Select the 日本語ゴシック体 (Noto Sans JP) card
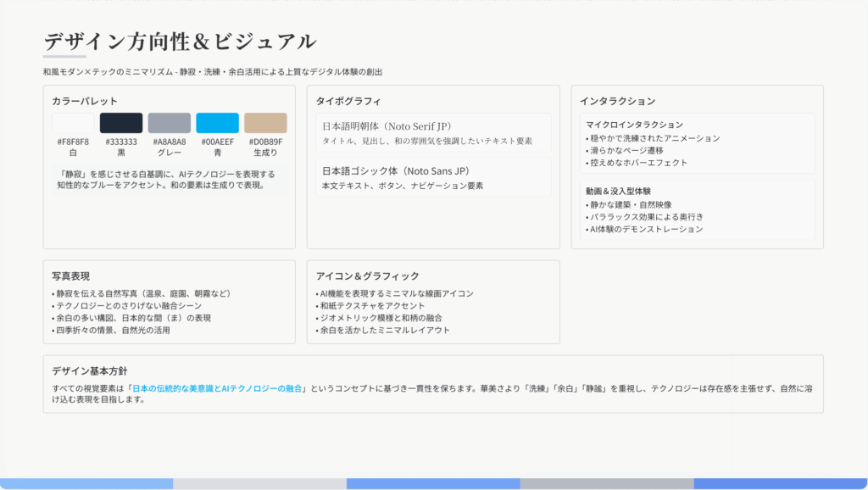This screenshot has height=490, width=868. point(432,177)
